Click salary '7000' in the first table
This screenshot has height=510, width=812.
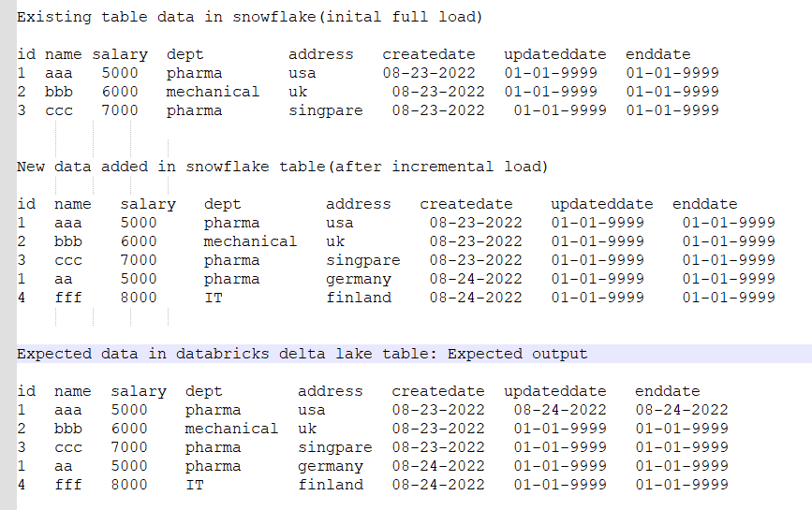[x=120, y=110]
